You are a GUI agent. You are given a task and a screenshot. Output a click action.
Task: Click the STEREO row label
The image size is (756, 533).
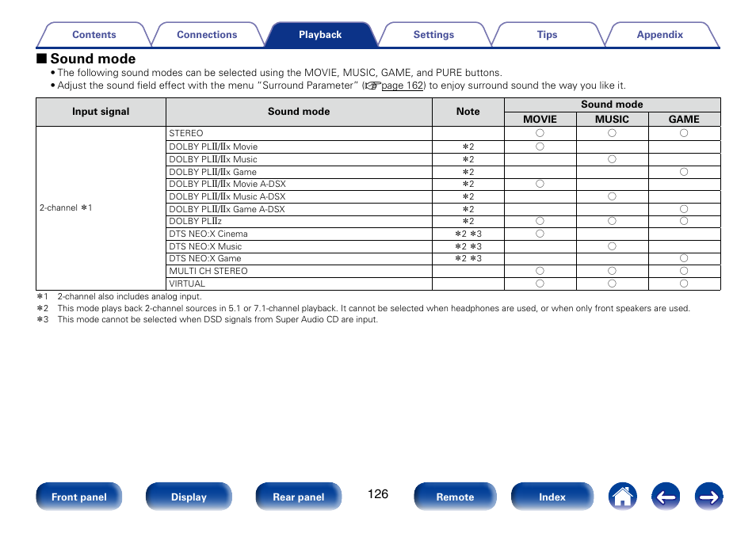click(x=186, y=134)
